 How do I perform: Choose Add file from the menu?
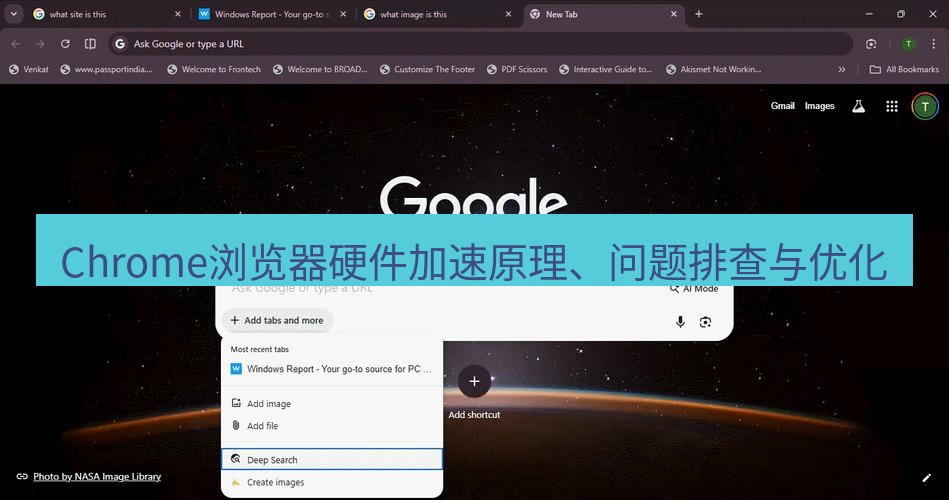coord(332,426)
